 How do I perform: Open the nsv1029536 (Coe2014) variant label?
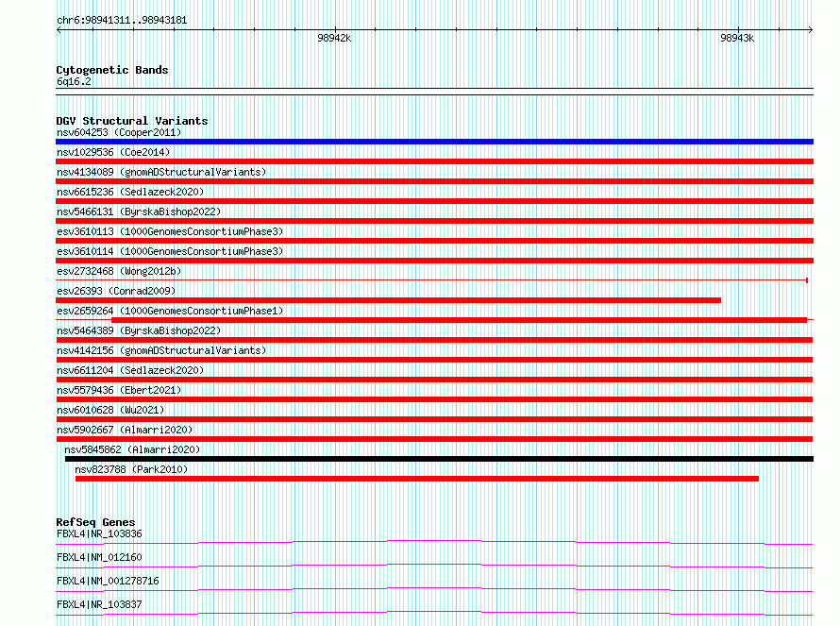(x=113, y=152)
